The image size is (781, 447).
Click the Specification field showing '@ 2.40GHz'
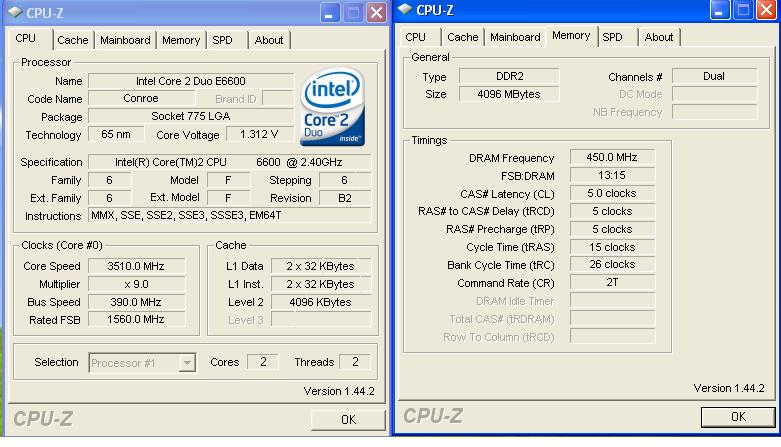pos(229,162)
